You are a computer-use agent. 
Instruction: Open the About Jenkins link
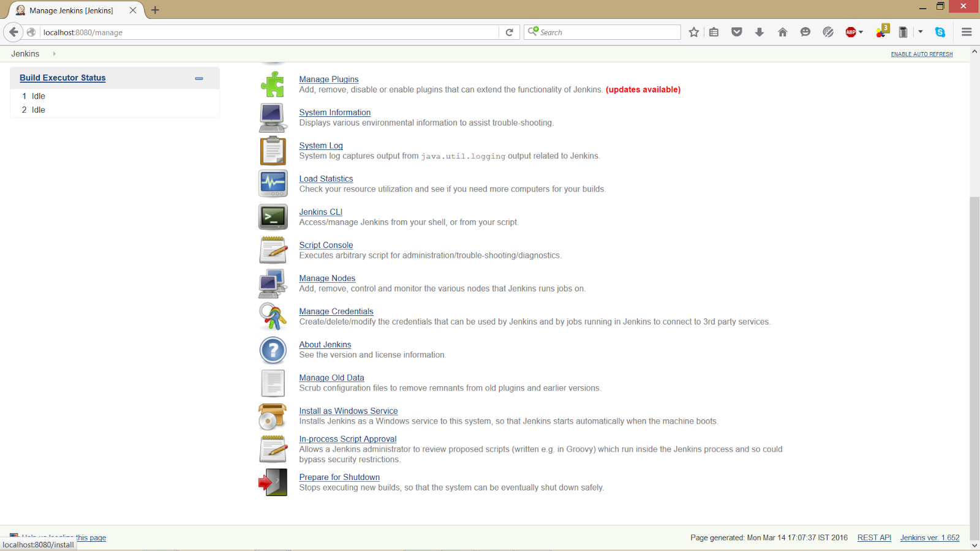325,345
